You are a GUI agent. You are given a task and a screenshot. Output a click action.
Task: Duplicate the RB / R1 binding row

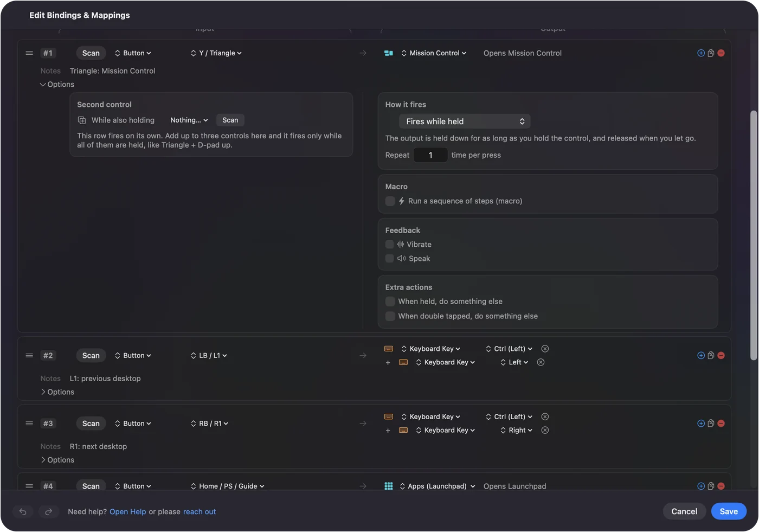click(711, 424)
